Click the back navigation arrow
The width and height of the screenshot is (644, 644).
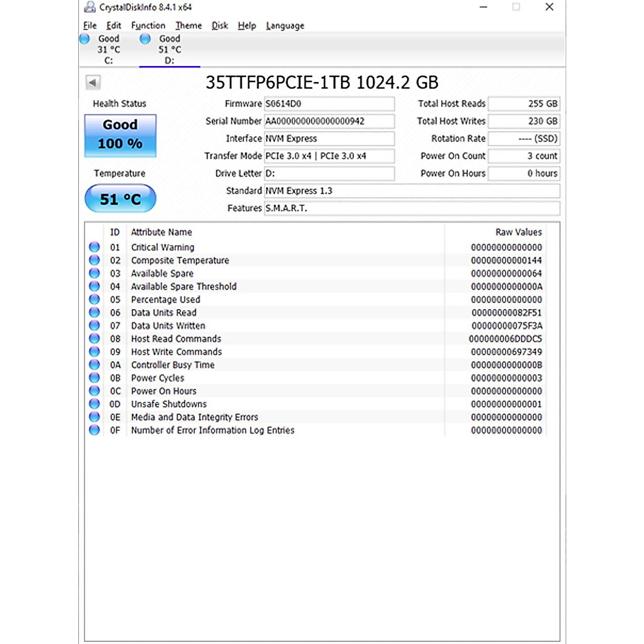(x=92, y=82)
